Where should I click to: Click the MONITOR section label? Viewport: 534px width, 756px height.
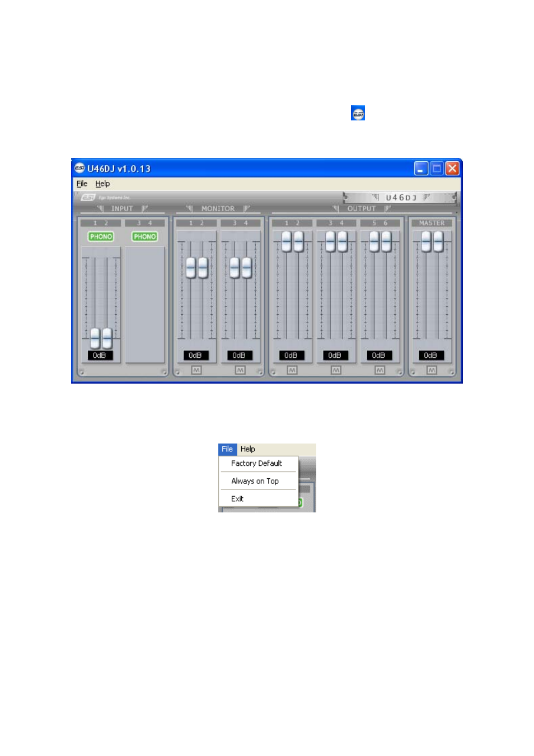(x=218, y=208)
